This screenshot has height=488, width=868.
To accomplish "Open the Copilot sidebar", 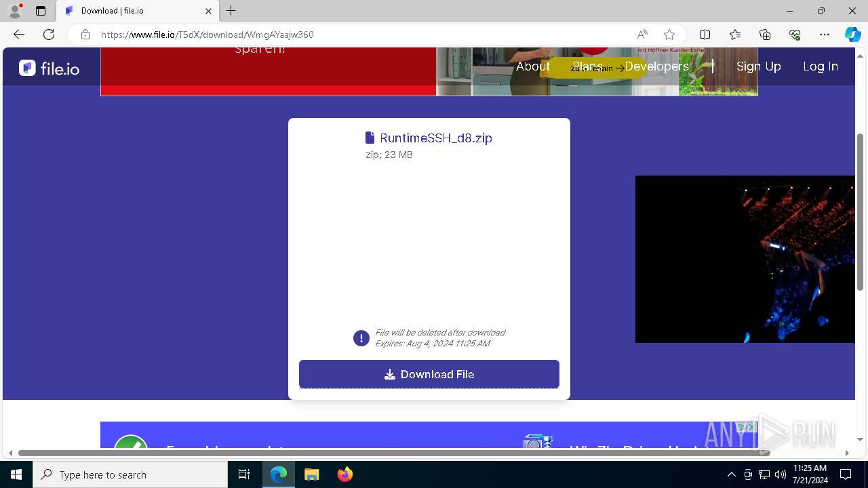I will (852, 35).
